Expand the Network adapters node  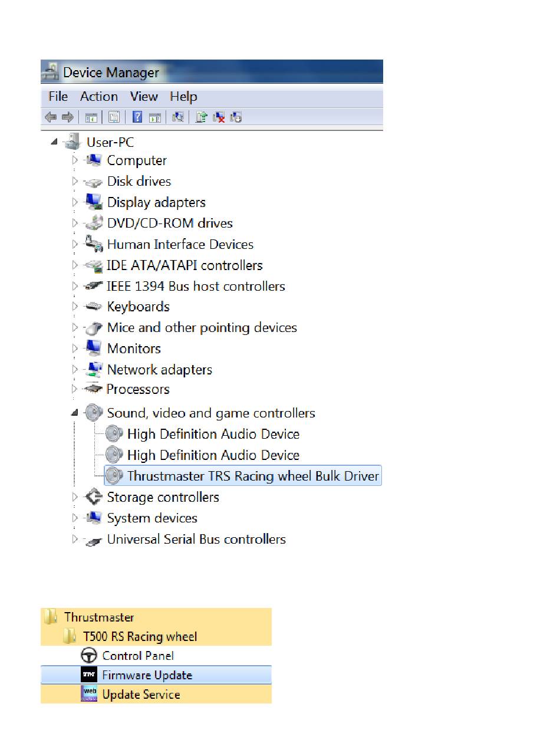coord(75,370)
